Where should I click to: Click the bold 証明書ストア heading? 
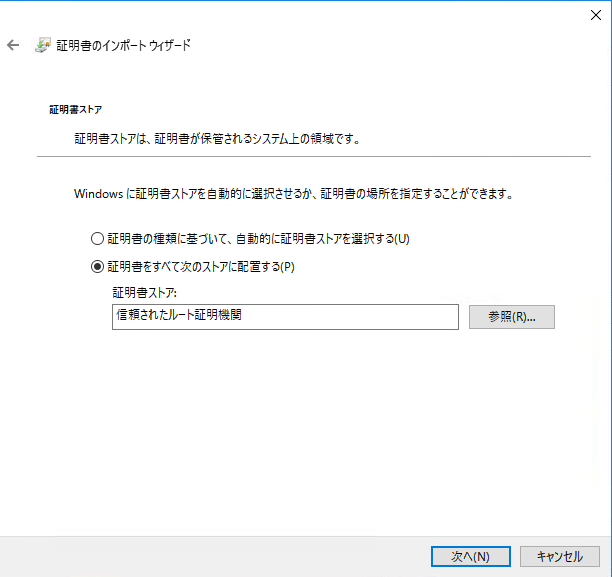pyautogui.click(x=76, y=110)
